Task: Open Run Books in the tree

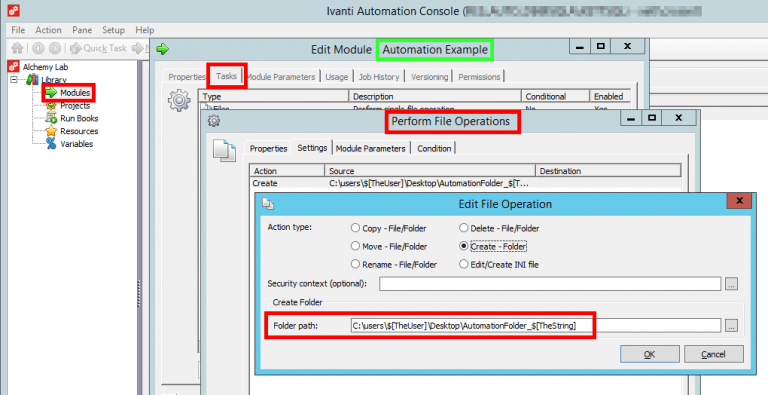Action: click(79, 118)
